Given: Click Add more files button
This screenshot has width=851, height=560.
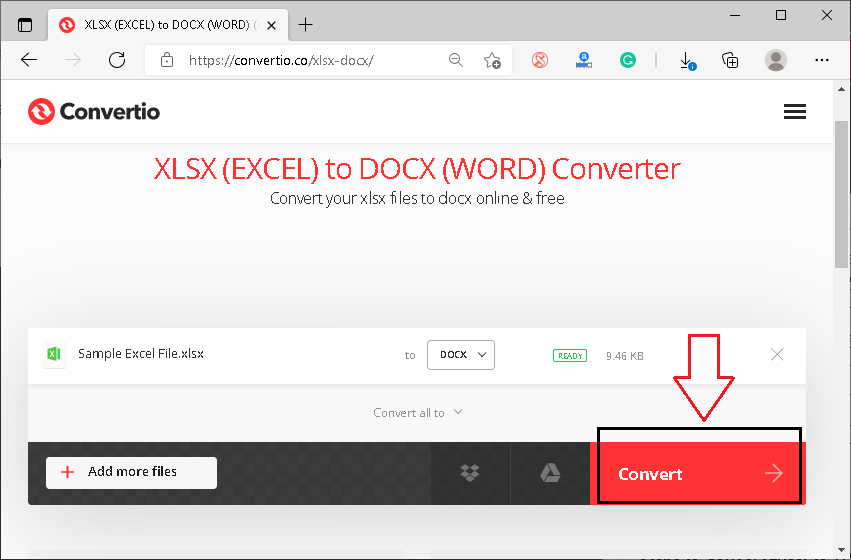Looking at the screenshot, I should 131,473.
